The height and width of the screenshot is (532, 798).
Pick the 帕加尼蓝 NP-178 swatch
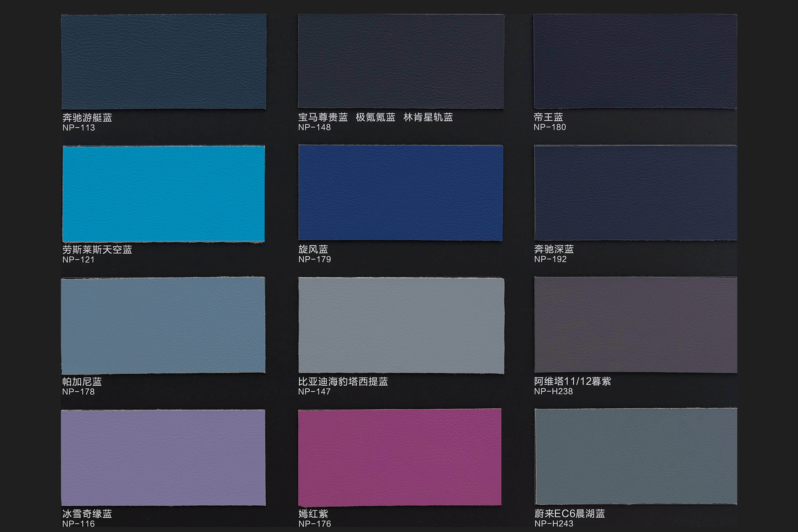(163, 325)
